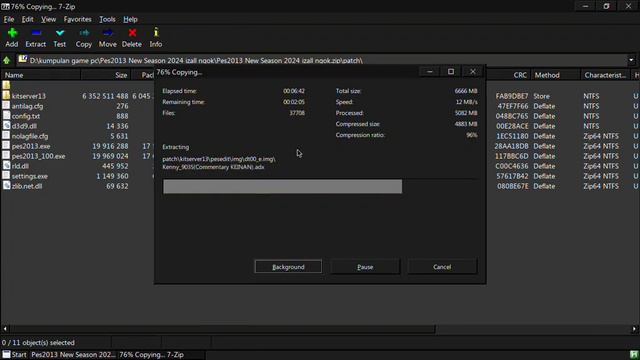Image resolution: width=640 pixels, height=360 pixels.
Task: Send the copy operation to Background
Action: 288,267
